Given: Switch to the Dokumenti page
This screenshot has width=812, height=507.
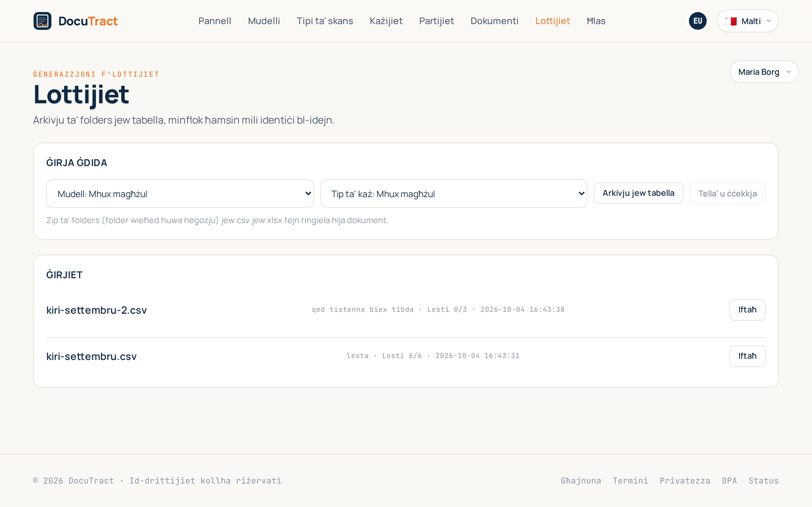Looking at the screenshot, I should pyautogui.click(x=494, y=21).
